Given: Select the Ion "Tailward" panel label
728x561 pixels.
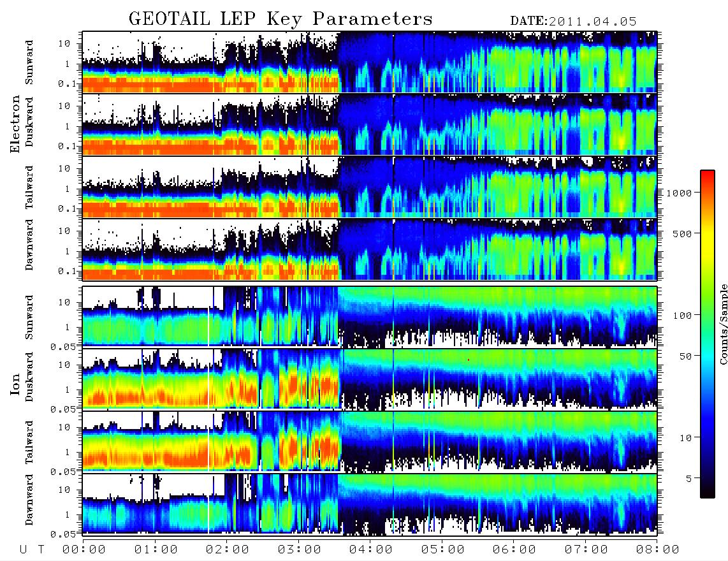Looking at the screenshot, I should (29, 442).
